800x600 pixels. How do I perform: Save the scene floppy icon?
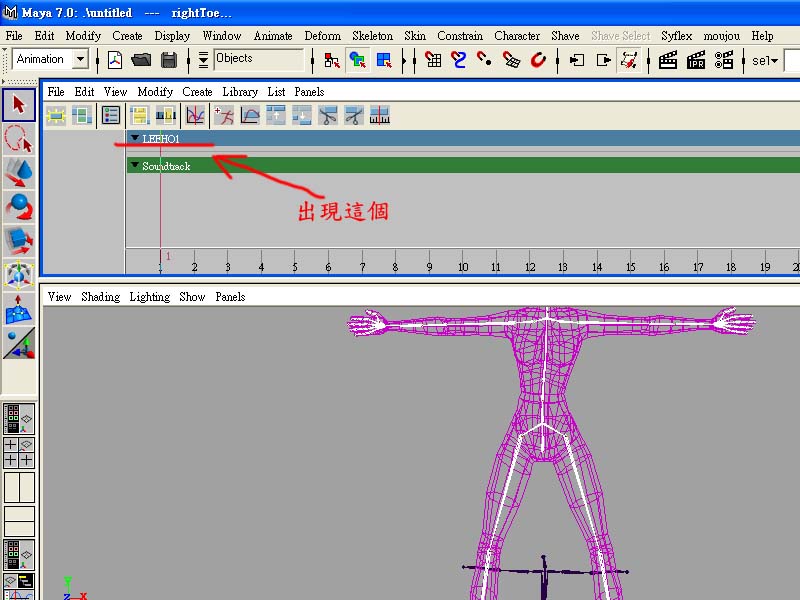tap(169, 60)
